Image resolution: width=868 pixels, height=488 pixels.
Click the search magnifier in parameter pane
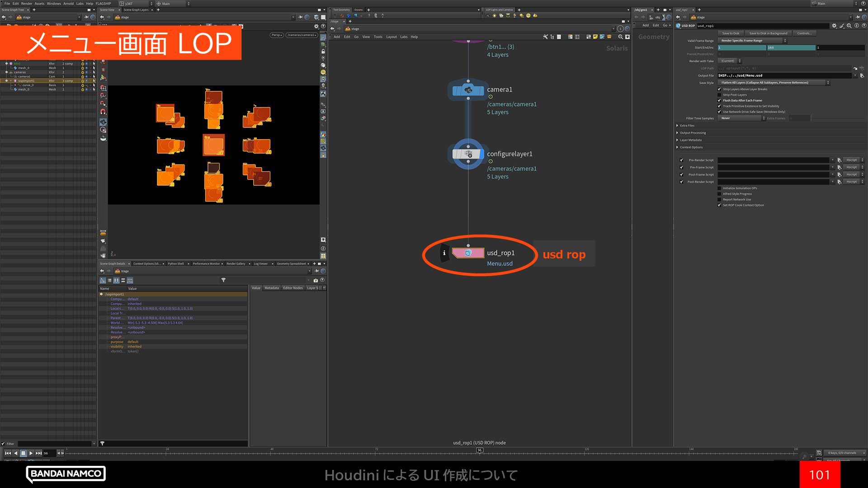pyautogui.click(x=849, y=26)
